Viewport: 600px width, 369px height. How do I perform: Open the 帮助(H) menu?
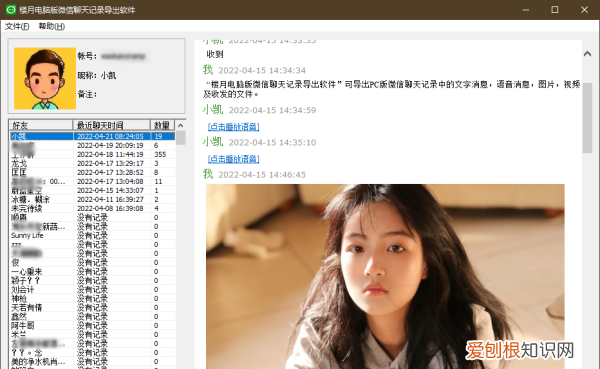coord(52,26)
